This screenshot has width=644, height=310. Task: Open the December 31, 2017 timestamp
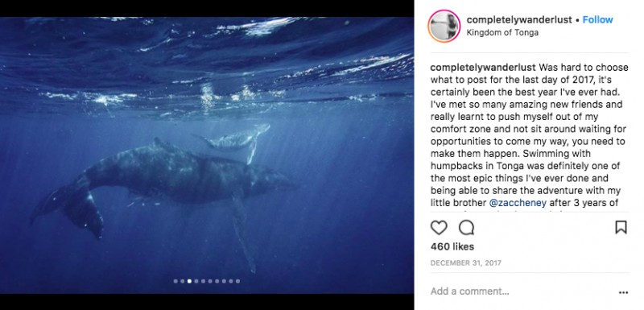click(x=466, y=262)
